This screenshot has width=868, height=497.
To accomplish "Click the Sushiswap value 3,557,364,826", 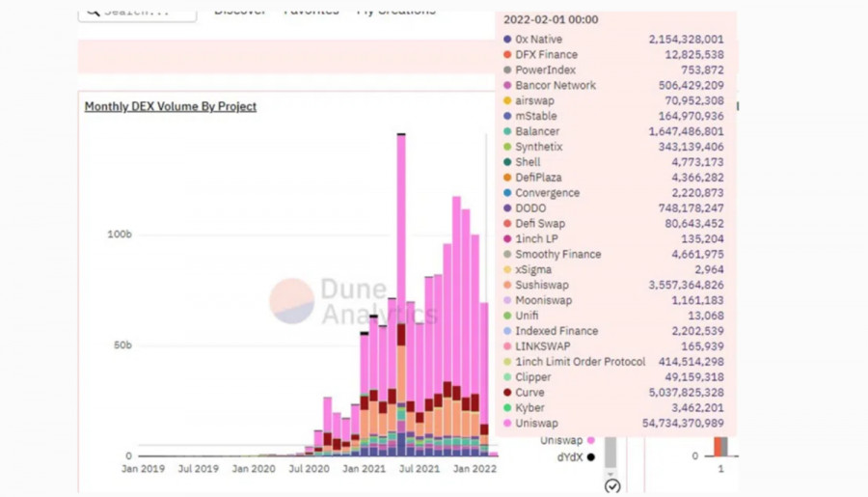I will (x=686, y=285).
